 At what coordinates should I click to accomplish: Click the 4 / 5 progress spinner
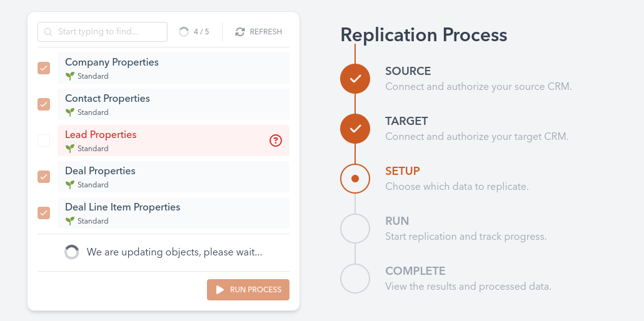184,32
